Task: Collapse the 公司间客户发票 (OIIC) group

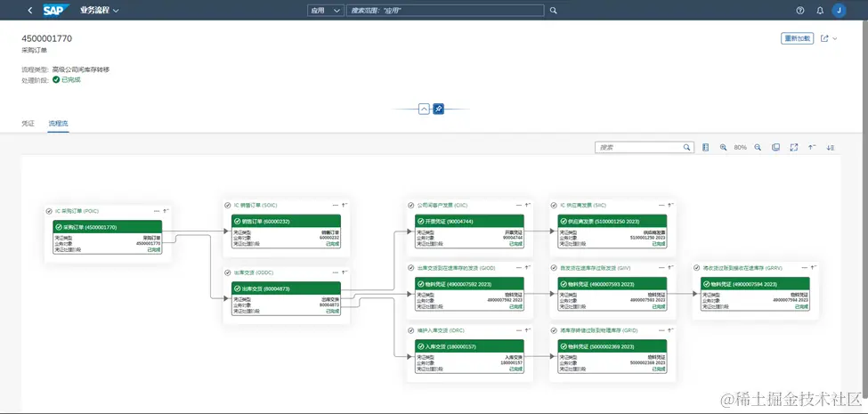Action: tap(528, 205)
